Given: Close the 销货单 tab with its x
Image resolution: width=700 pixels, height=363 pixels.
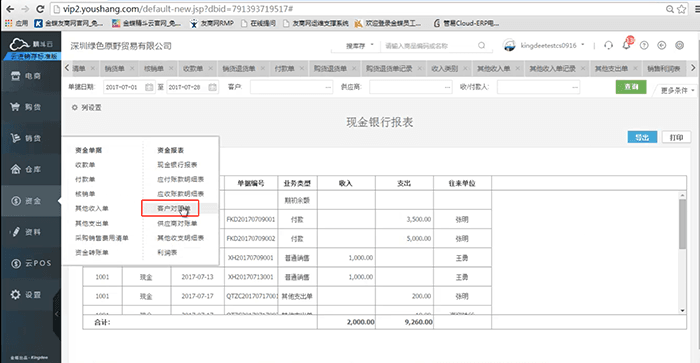Looking at the screenshot, I should click(132, 68).
